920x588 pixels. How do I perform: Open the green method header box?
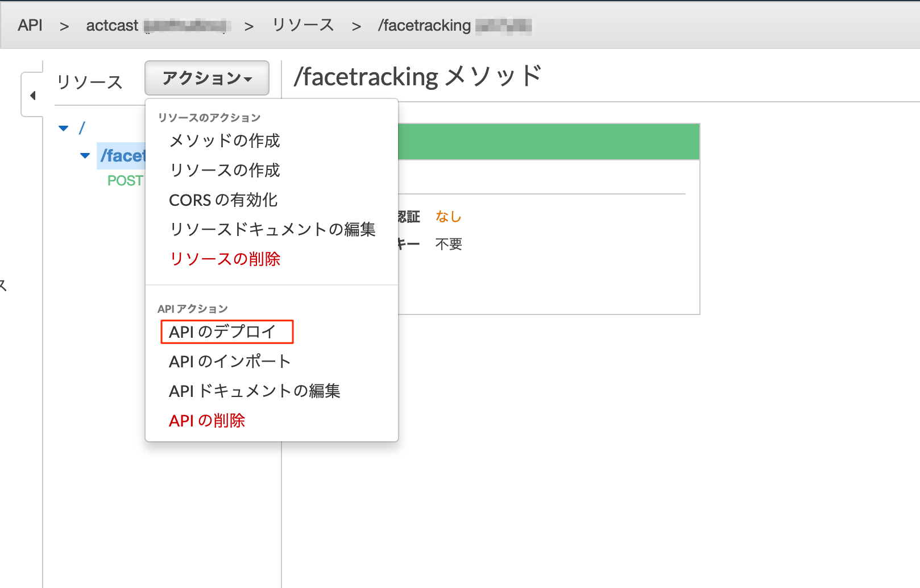(549, 142)
